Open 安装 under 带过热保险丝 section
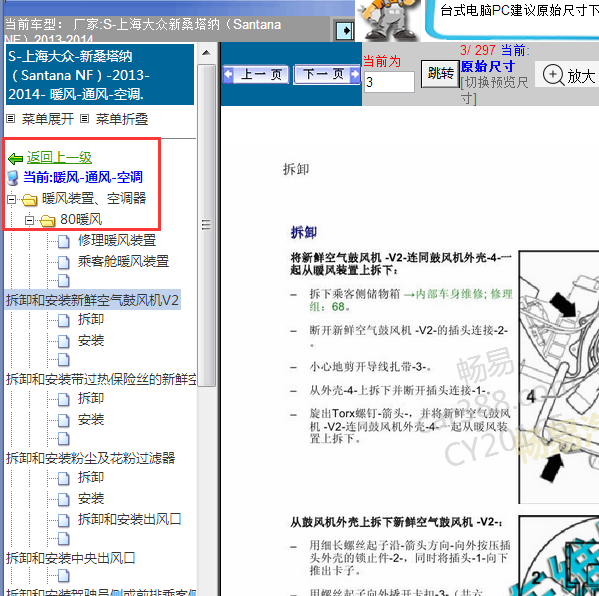The height and width of the screenshot is (596, 599). 91,419
